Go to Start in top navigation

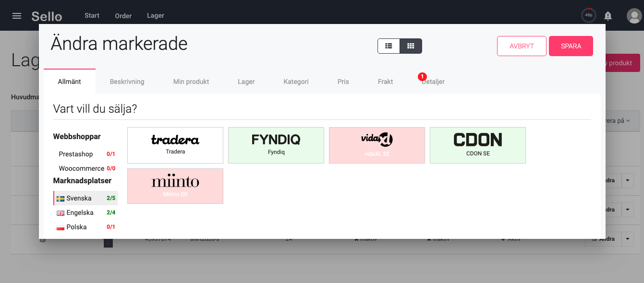click(x=92, y=15)
